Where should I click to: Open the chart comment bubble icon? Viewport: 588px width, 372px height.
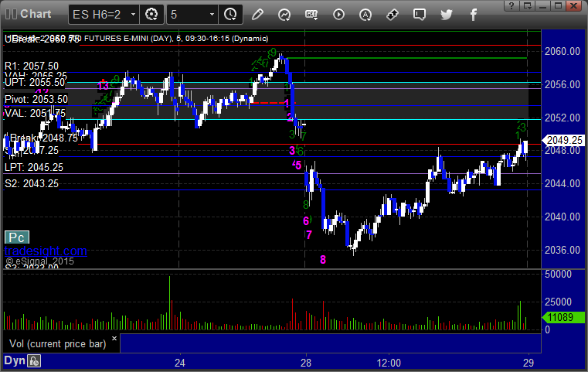(420, 15)
